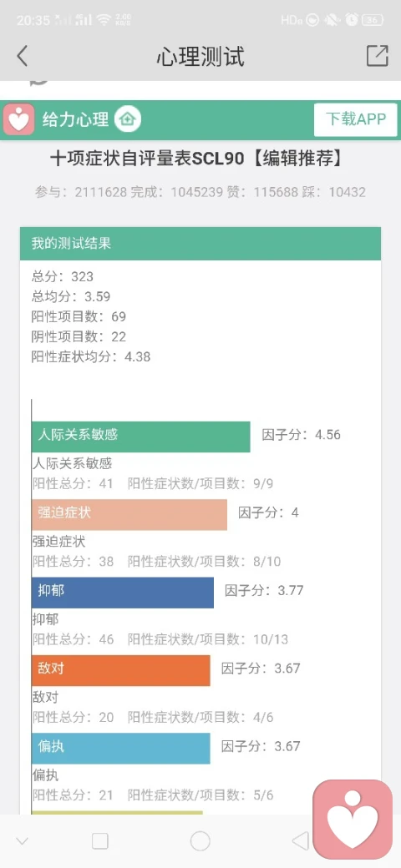The height and width of the screenshot is (868, 401).
Task: Click the green 人际关系敏感 bar
Action: [140, 437]
